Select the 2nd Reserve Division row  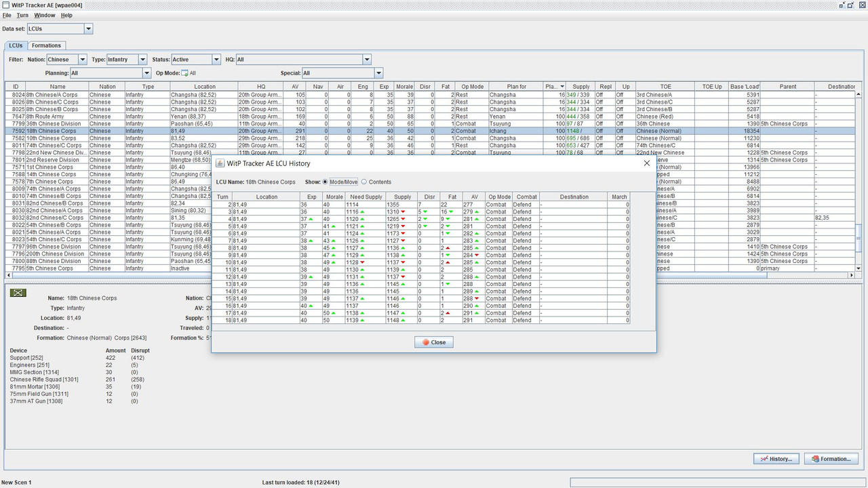(108, 160)
